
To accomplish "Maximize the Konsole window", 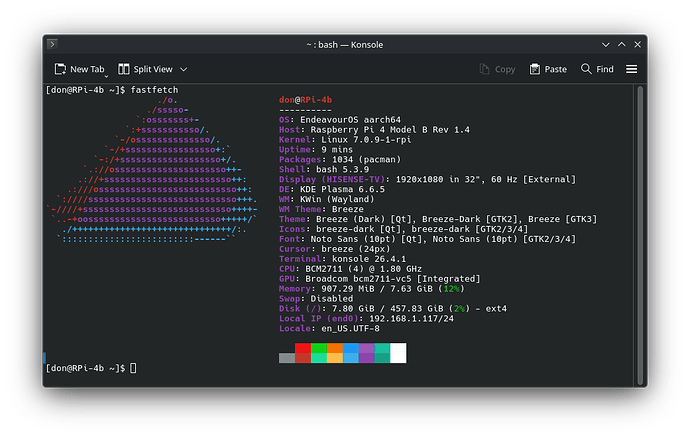I will [622, 44].
